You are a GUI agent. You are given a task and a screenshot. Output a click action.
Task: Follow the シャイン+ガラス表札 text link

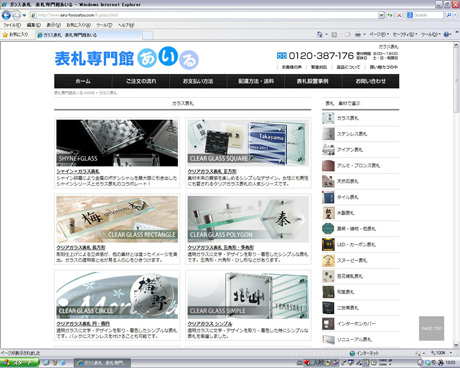point(78,171)
